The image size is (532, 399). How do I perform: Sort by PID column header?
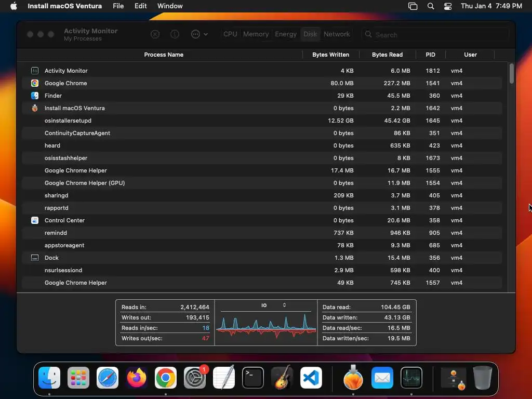[x=431, y=55]
